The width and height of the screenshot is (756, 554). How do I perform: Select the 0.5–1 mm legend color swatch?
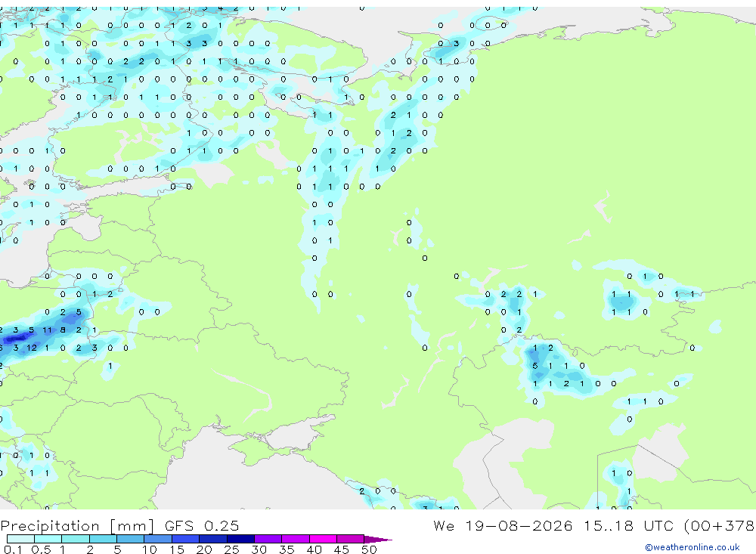coord(48,539)
